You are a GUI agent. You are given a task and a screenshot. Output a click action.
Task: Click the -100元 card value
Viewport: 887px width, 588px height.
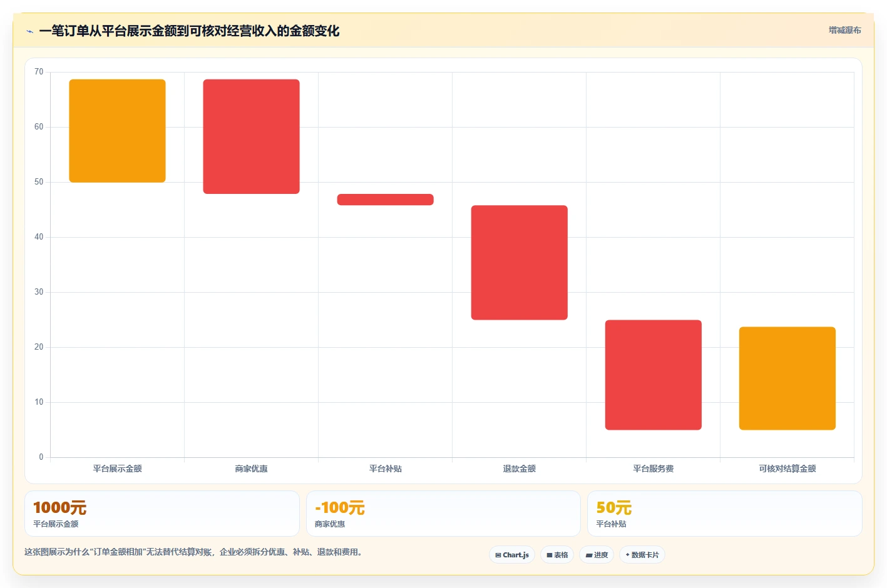click(339, 507)
